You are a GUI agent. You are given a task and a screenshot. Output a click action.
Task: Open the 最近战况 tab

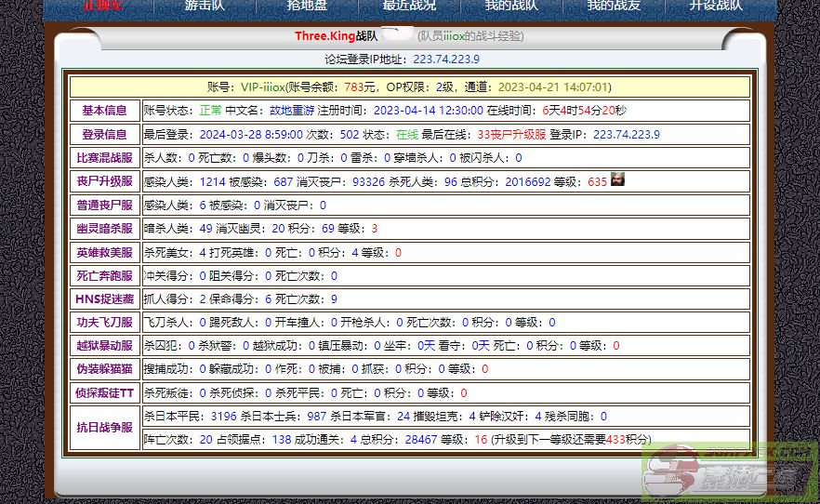click(409, 6)
